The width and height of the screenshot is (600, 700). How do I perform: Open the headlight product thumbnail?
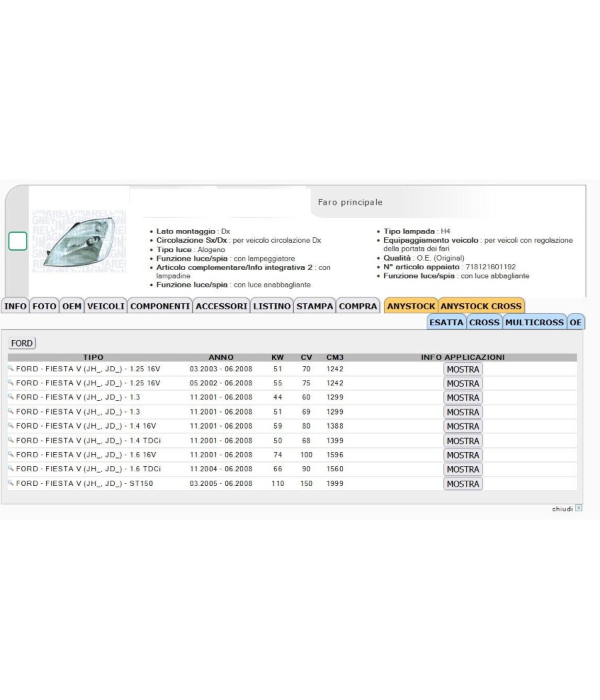pyautogui.click(x=79, y=241)
